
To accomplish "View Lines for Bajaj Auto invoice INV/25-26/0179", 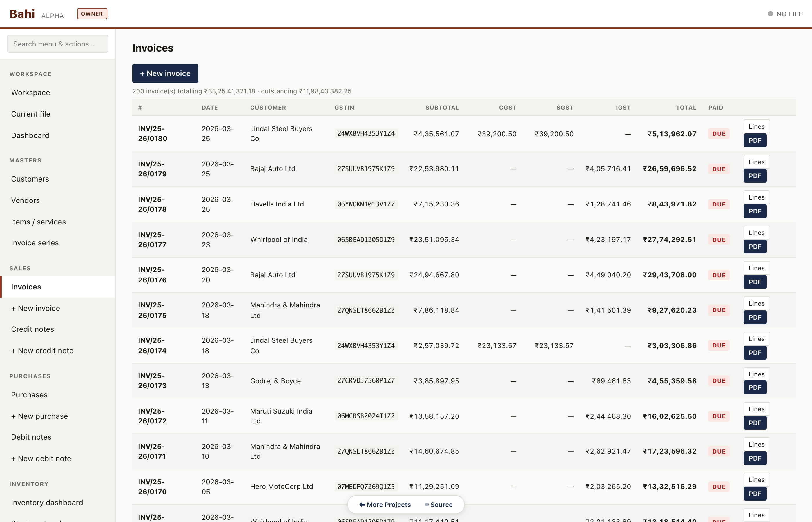I will coord(756,162).
